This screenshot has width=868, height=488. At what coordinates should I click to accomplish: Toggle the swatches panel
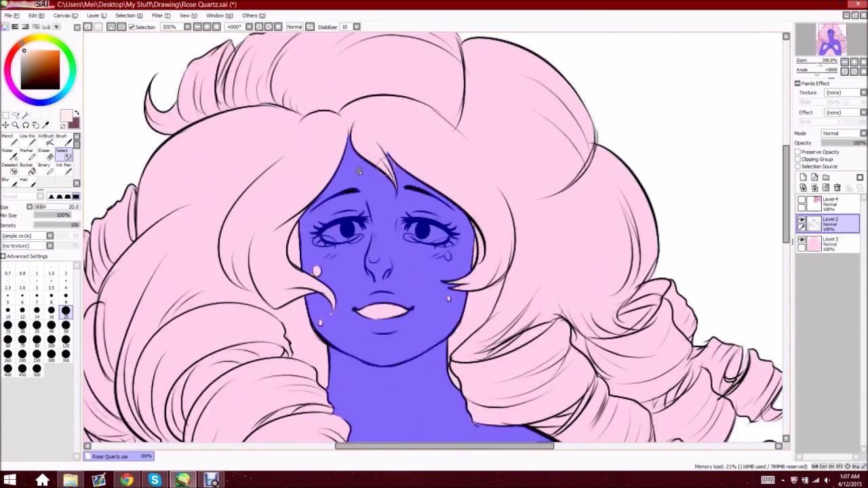pos(46,26)
